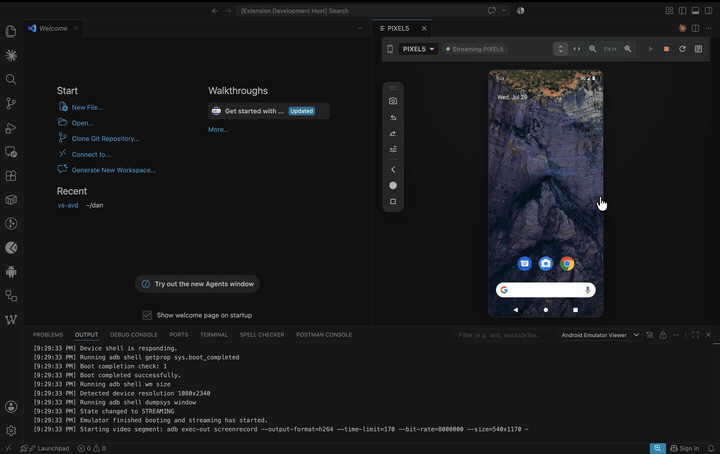Open the Source Control view

(x=11, y=103)
